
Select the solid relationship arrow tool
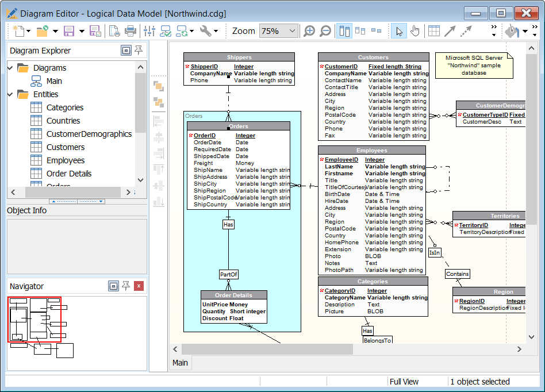click(450, 31)
